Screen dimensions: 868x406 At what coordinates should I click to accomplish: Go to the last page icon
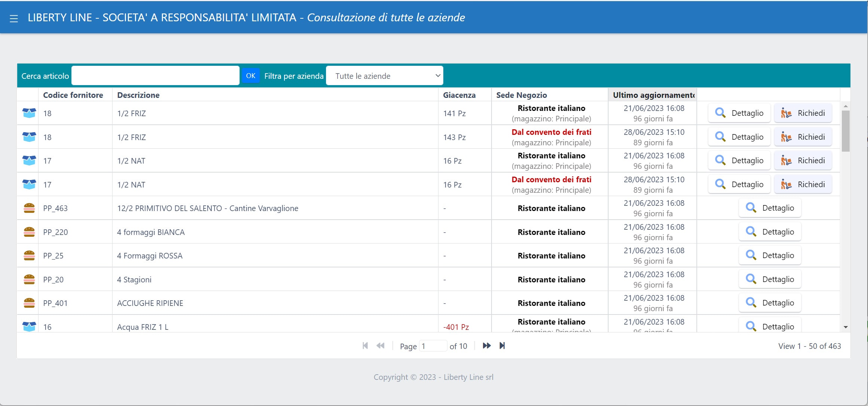[x=502, y=346]
